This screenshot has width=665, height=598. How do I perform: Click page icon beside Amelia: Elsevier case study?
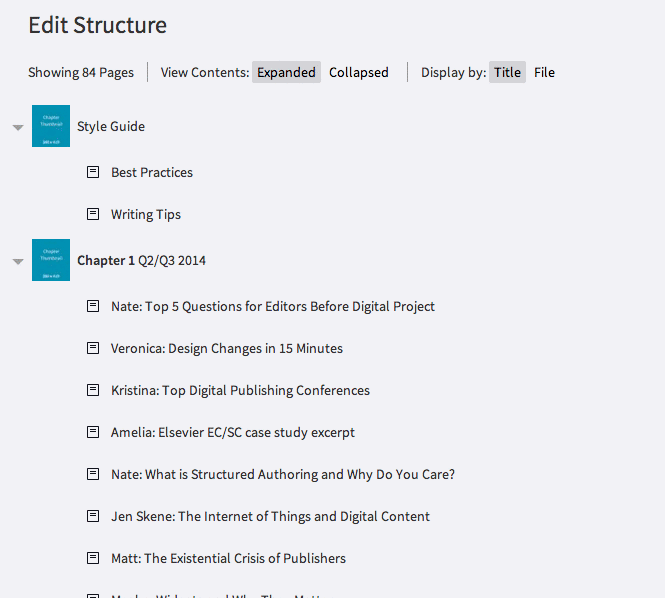(x=93, y=432)
